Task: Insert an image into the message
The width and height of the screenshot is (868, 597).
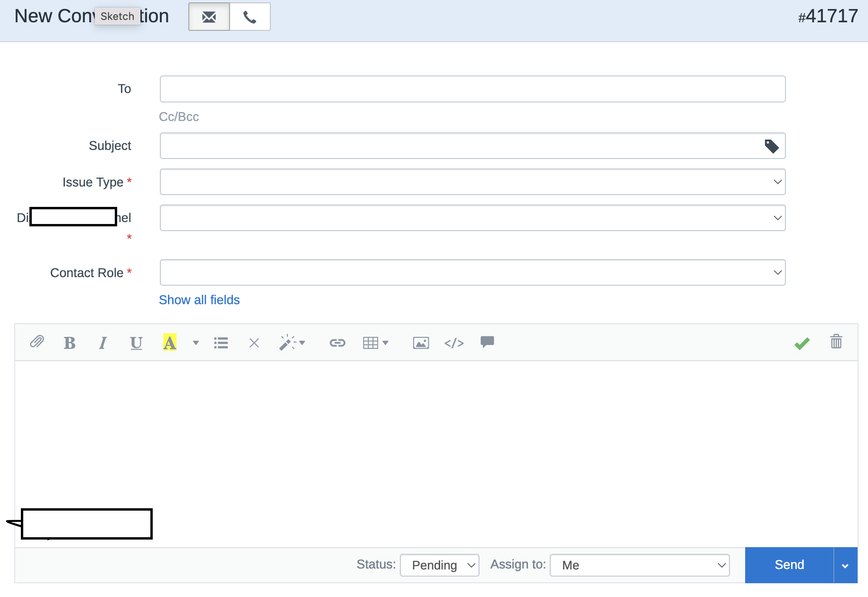Action: (421, 343)
